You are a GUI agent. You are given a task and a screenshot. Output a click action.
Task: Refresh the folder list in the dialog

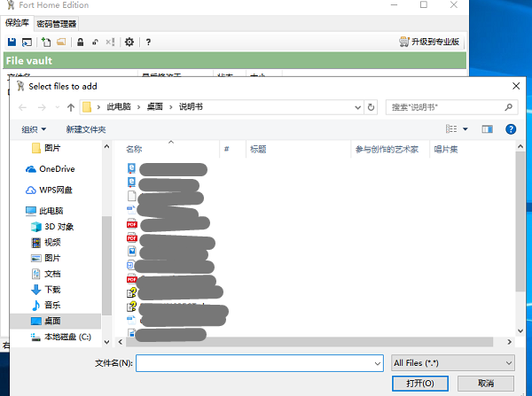coord(376,107)
